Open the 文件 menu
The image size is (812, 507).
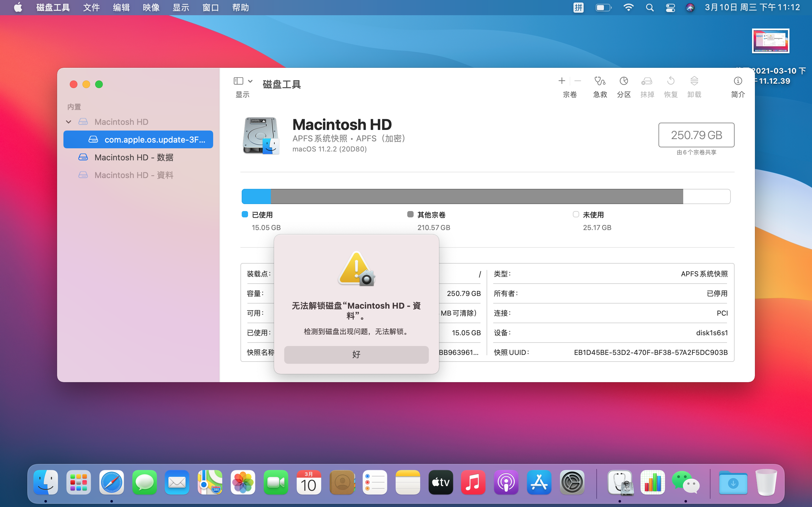(x=91, y=7)
